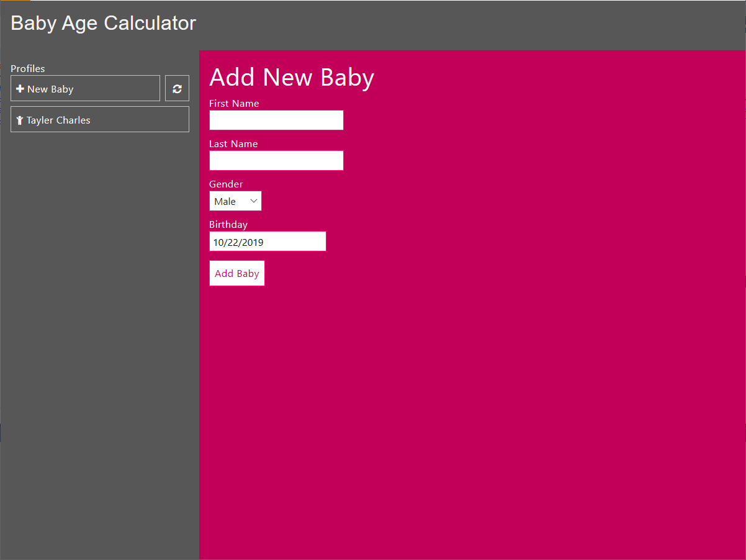746x560 pixels.
Task: Click into the Last Name field
Action: click(x=276, y=161)
